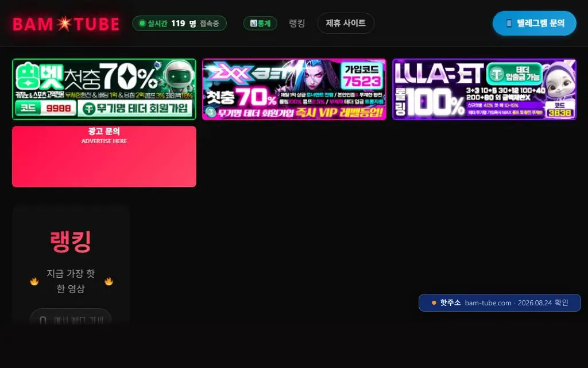Image resolution: width=588 pixels, height=368 pixels.
Task: Open the 제휴 사이트 menu item
Action: 346,23
